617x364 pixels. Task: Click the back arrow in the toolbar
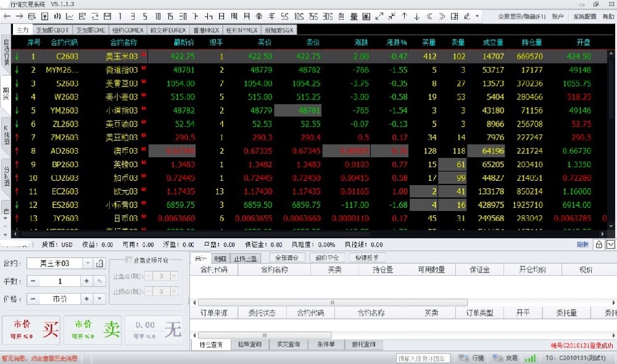7,16
